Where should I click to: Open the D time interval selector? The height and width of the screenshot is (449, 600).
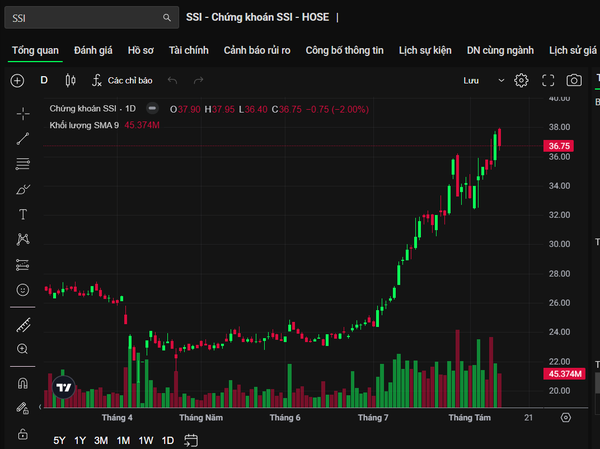[x=44, y=80]
